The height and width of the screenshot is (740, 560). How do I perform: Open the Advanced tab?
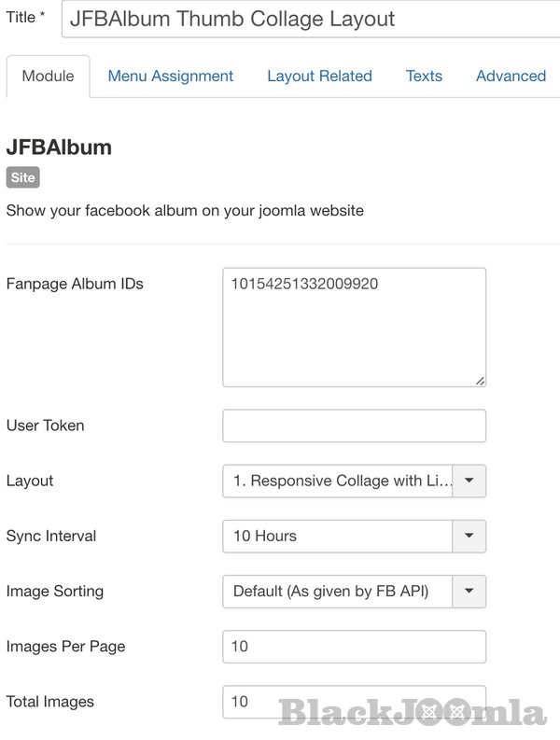click(511, 77)
